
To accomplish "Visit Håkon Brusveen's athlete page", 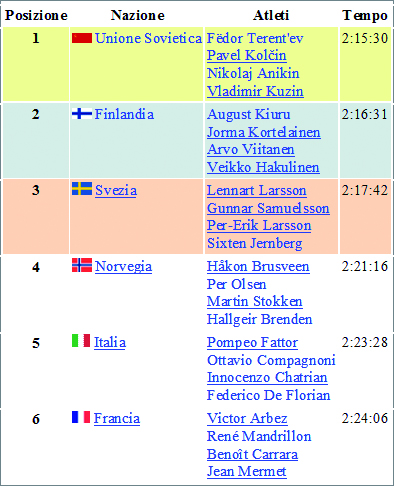I will pos(258,267).
